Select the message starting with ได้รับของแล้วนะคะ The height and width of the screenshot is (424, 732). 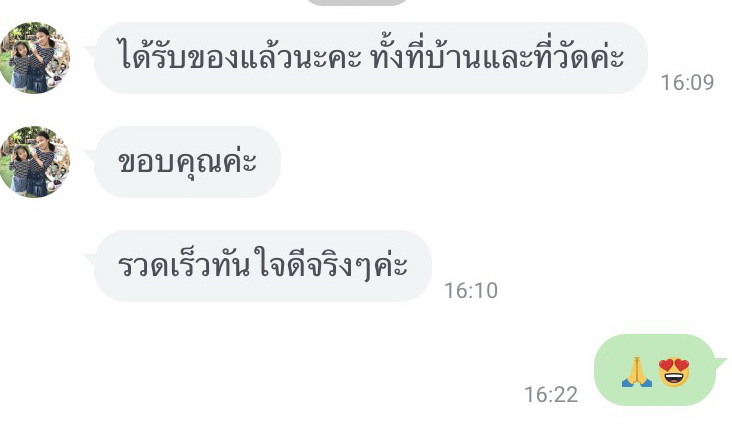coord(371,57)
